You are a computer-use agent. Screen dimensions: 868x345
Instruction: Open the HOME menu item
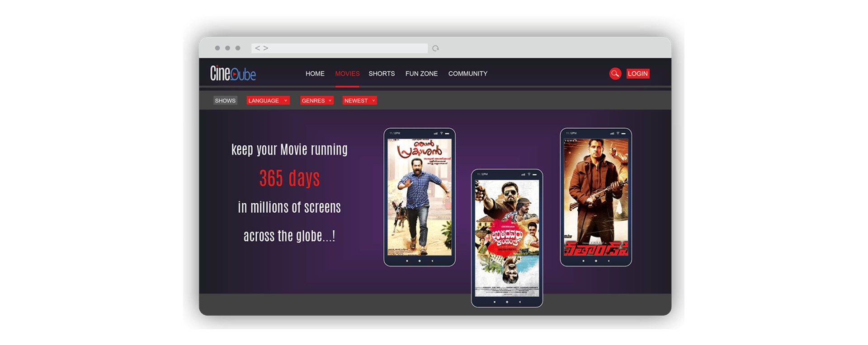(315, 74)
